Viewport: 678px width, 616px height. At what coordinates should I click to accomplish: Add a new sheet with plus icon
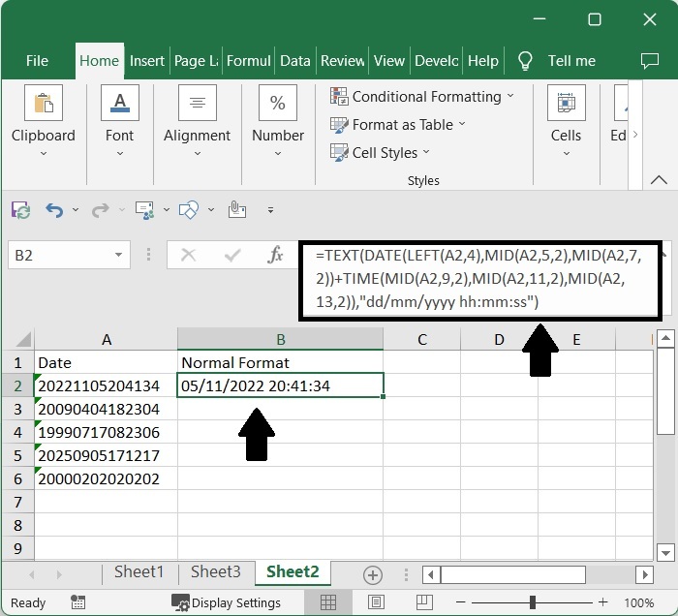tap(372, 574)
